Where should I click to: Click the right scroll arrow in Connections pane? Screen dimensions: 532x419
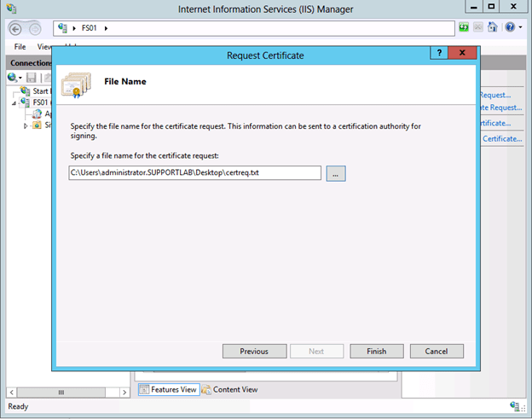coord(124,393)
